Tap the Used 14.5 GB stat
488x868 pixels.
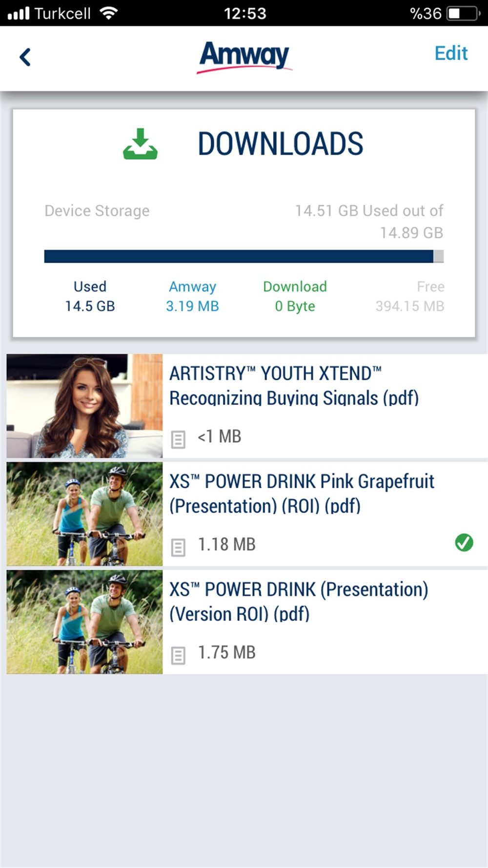90,296
